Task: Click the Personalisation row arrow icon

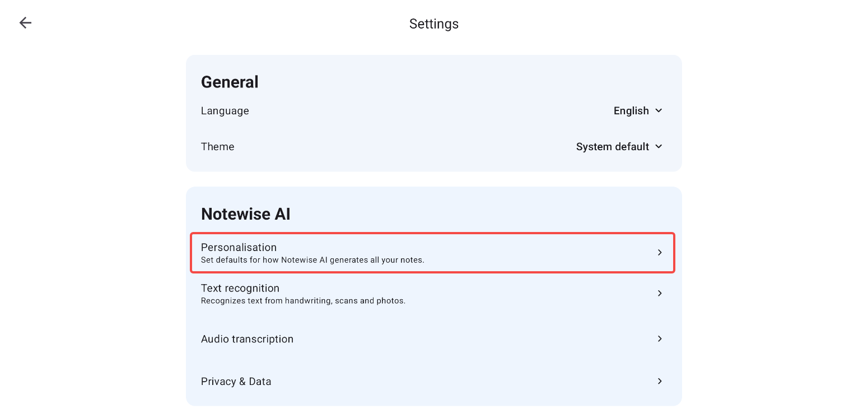Action: pyautogui.click(x=660, y=253)
